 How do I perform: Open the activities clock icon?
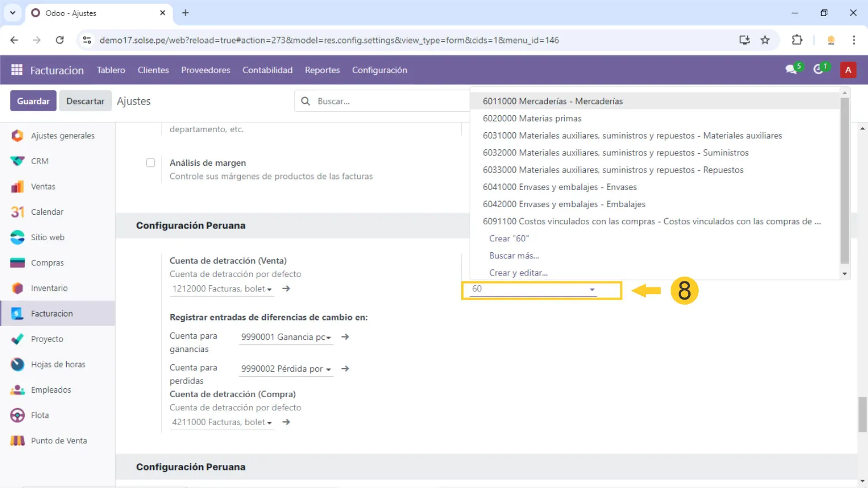click(x=819, y=69)
